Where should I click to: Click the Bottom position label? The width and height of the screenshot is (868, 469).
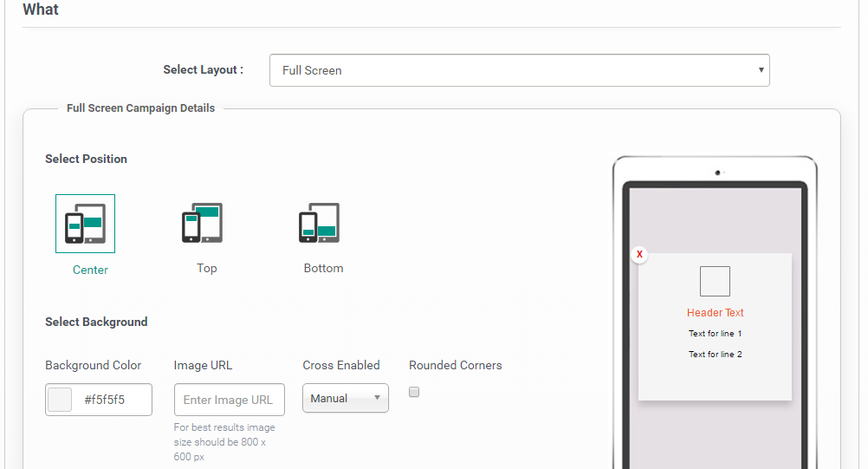[x=323, y=268]
